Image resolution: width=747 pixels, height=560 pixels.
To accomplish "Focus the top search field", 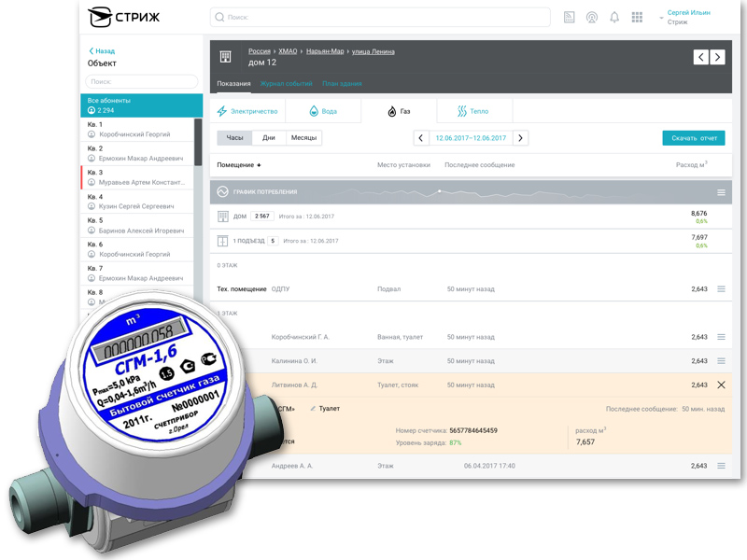I will [x=380, y=17].
